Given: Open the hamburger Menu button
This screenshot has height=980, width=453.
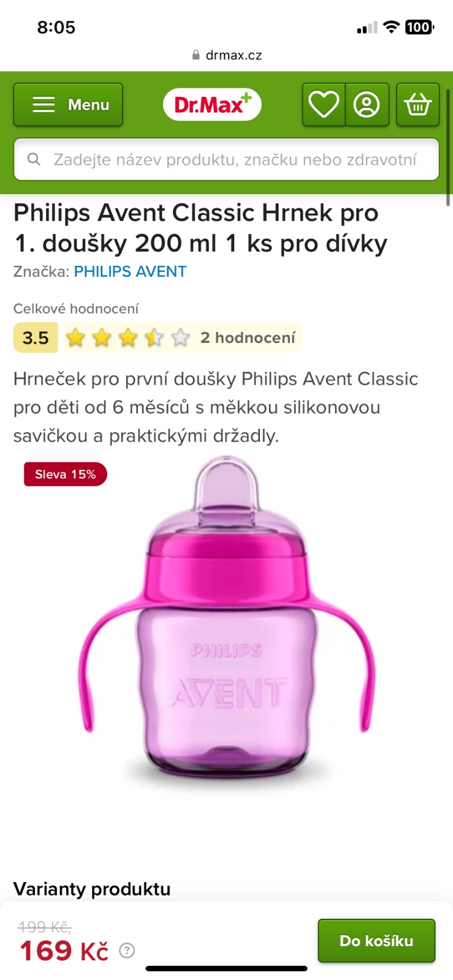Looking at the screenshot, I should (x=68, y=105).
